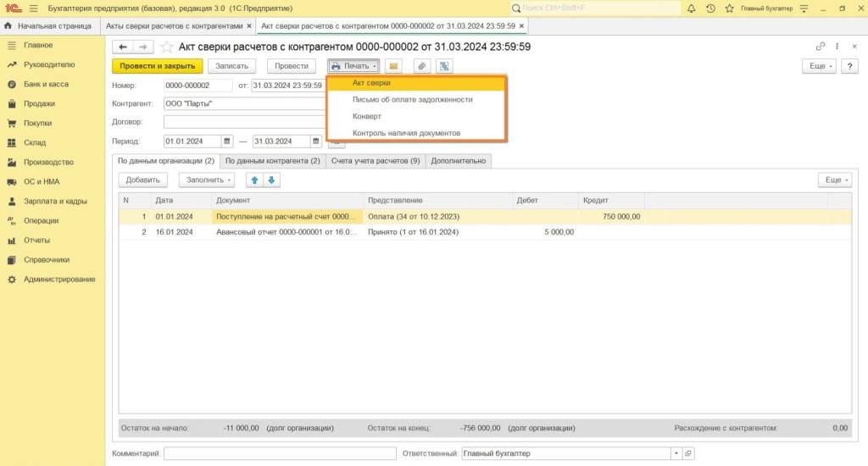Open the 1C main menu hamburger icon

[34, 8]
